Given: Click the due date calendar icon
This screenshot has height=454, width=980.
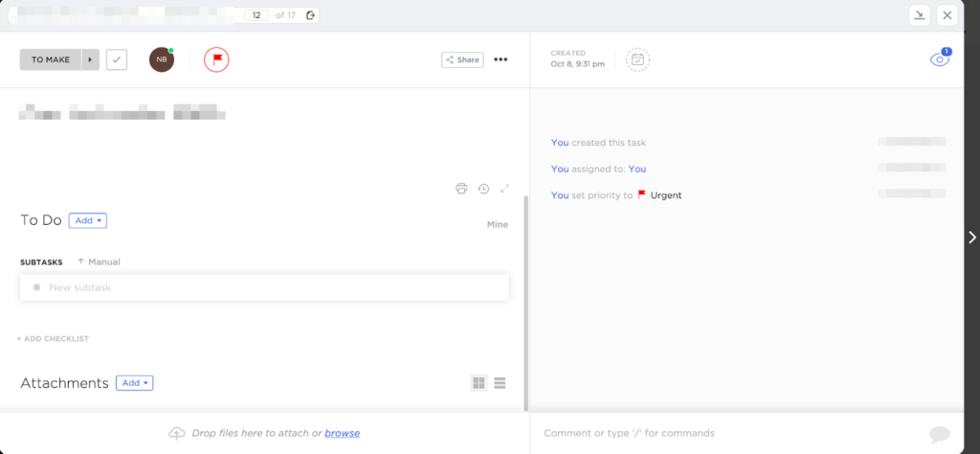Looking at the screenshot, I should 637,59.
